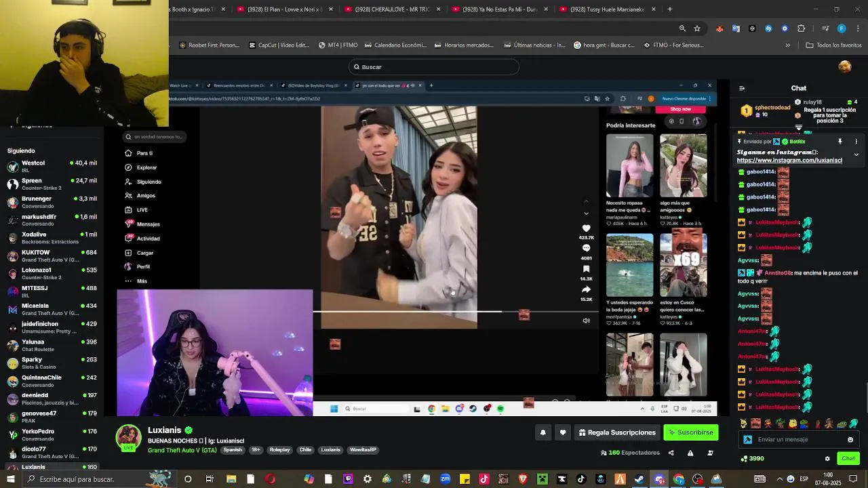The height and width of the screenshot is (488, 868).
Task: Click the Roleplay stream tag
Action: click(279, 450)
